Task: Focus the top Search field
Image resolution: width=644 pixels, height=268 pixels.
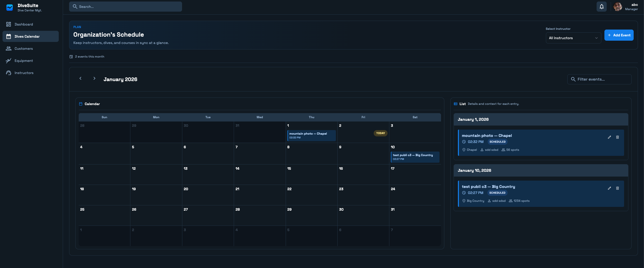Action: [x=126, y=7]
